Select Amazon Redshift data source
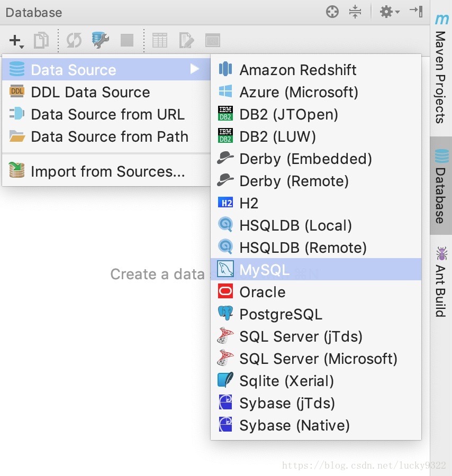Image resolution: width=452 pixels, height=476 pixels. pyautogui.click(x=316, y=70)
